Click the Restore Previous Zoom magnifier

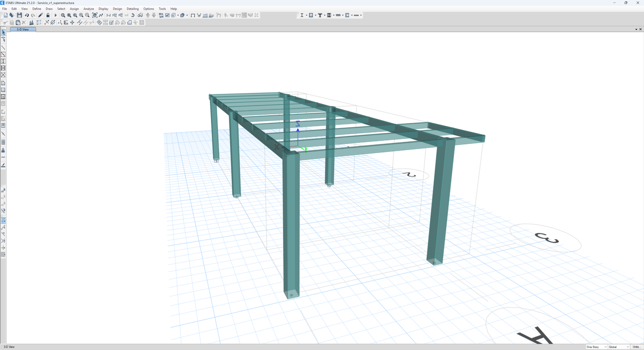[x=75, y=15]
